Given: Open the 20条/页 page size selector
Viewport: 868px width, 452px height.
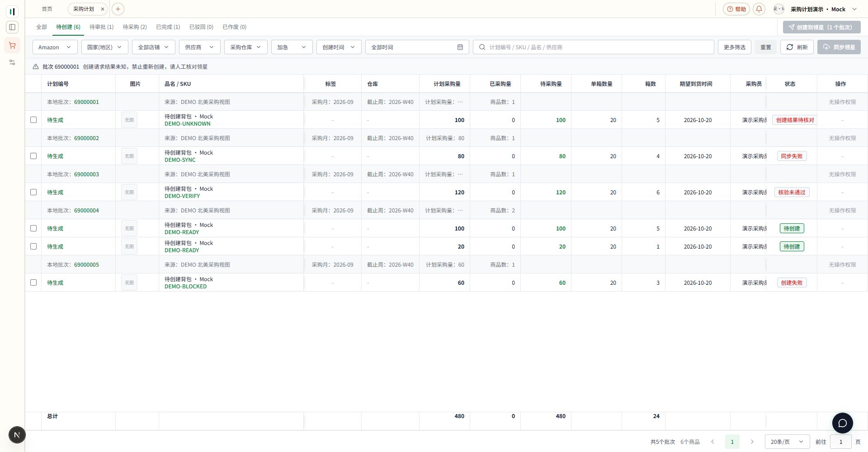Looking at the screenshot, I should 787,442.
